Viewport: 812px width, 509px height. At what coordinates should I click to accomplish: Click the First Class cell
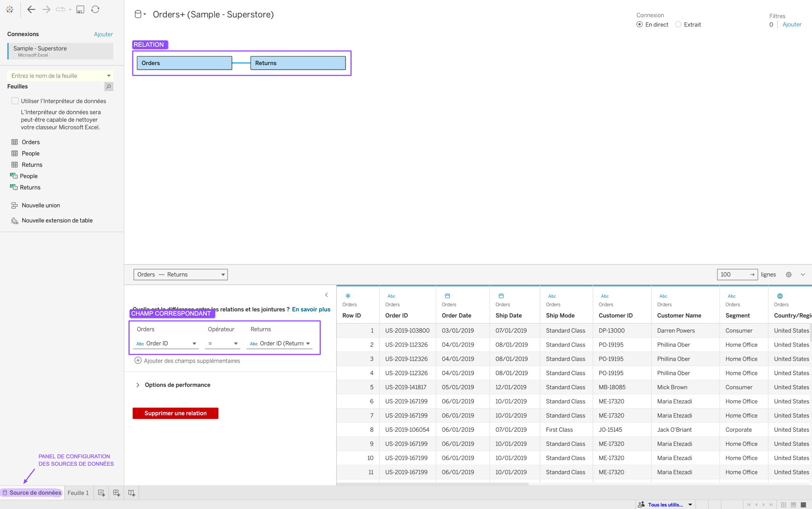pyautogui.click(x=566, y=430)
